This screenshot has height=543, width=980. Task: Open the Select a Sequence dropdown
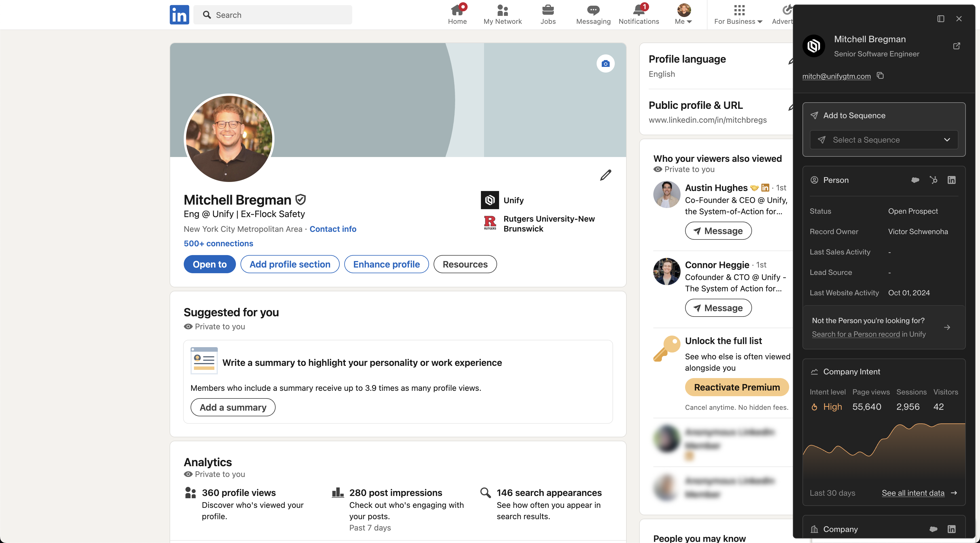tap(883, 140)
